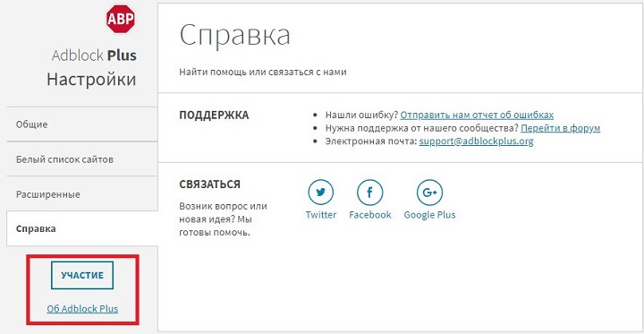Screen dimensions: 644x334
Task: Click the Adblock Plus name in the sidebar
Action: [x=94, y=56]
